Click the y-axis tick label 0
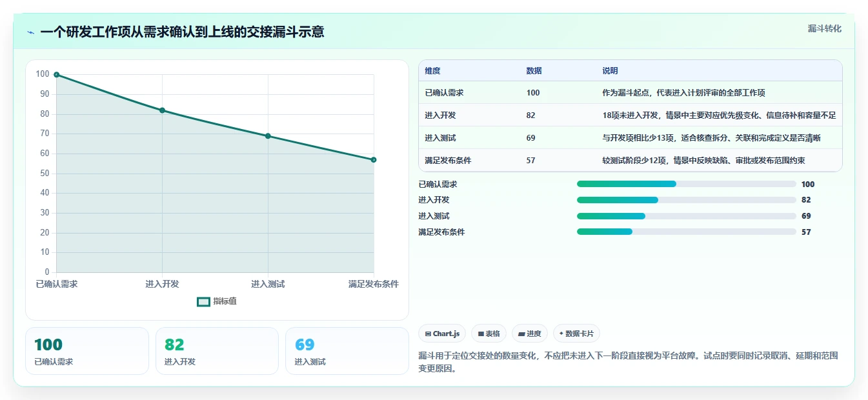Screen dimensions: 868x400 47,272
